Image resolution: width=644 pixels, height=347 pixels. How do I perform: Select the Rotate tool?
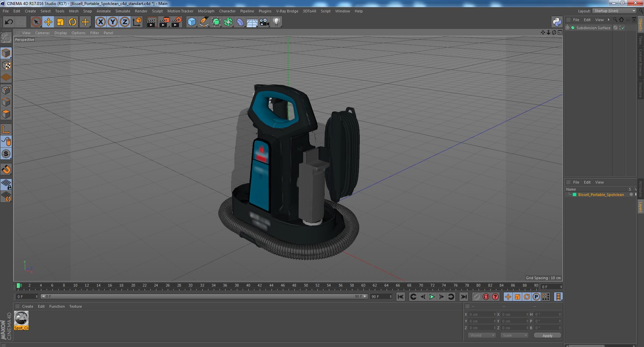tap(72, 22)
